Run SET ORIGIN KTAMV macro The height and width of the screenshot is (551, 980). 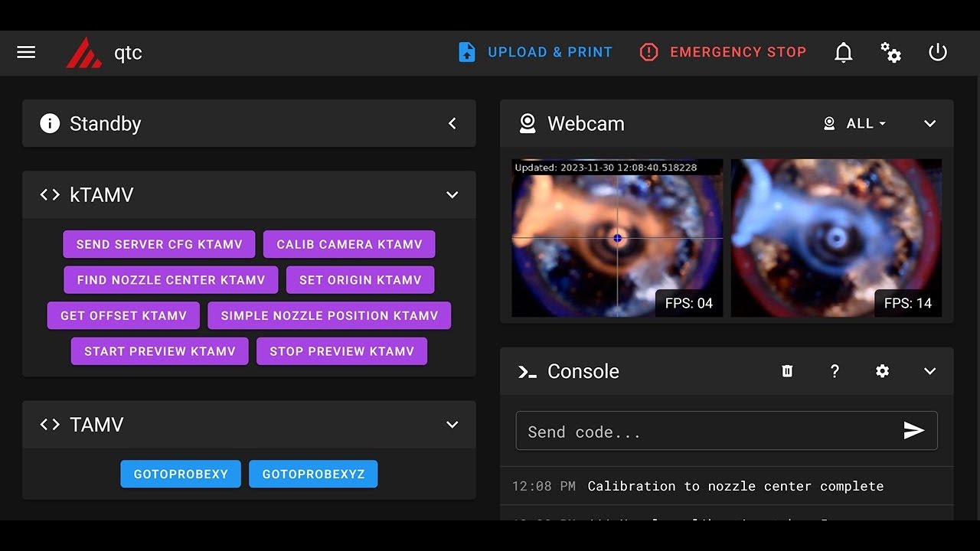pyautogui.click(x=361, y=280)
